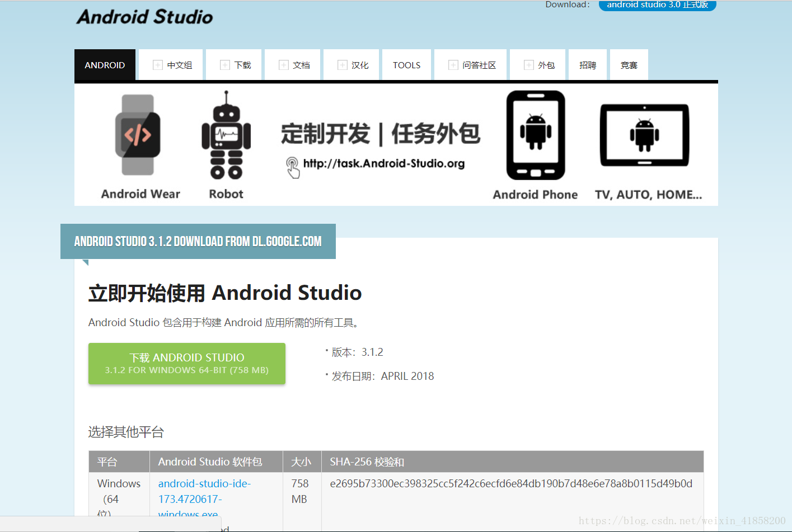Click the 定制开发 | 任务外包 banner text
This screenshot has width=792, height=532.
[381, 134]
